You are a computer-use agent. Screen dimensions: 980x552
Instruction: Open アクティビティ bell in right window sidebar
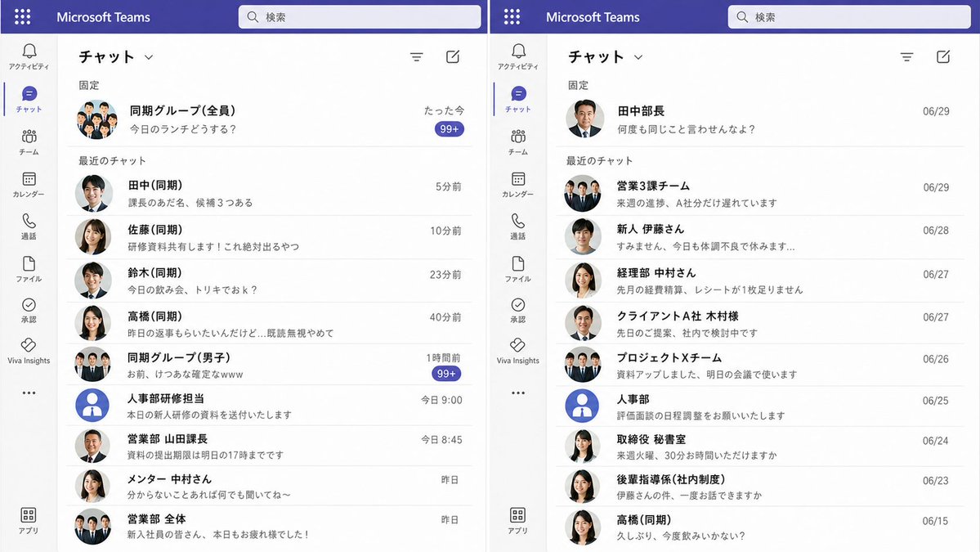click(x=518, y=56)
